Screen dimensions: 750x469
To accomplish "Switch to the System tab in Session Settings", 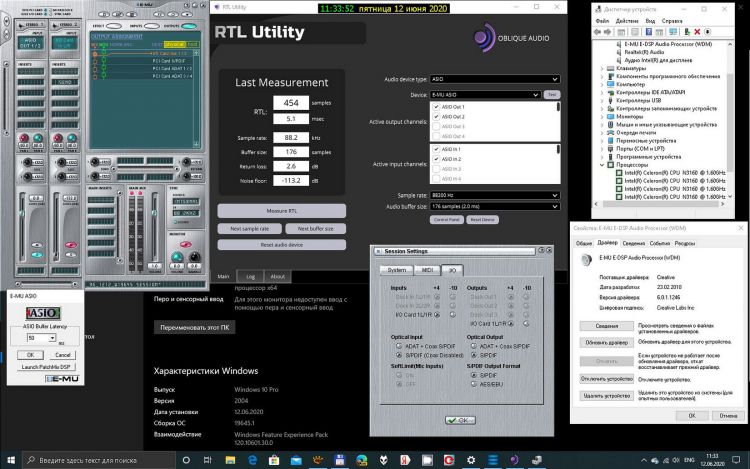I will 397,270.
